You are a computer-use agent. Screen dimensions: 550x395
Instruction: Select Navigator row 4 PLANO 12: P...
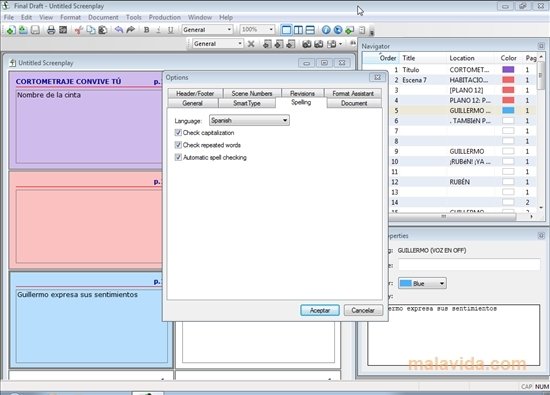click(462, 100)
